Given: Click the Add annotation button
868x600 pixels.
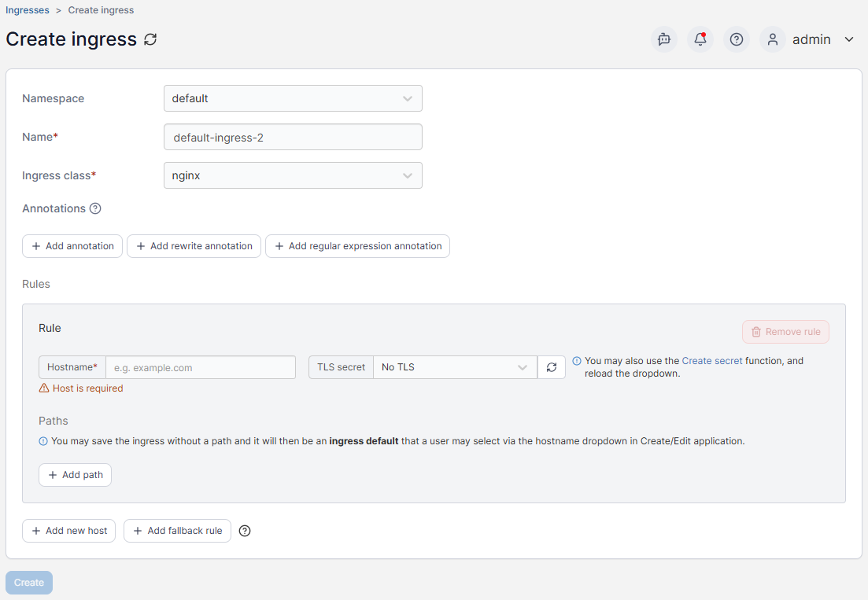Looking at the screenshot, I should point(72,246).
